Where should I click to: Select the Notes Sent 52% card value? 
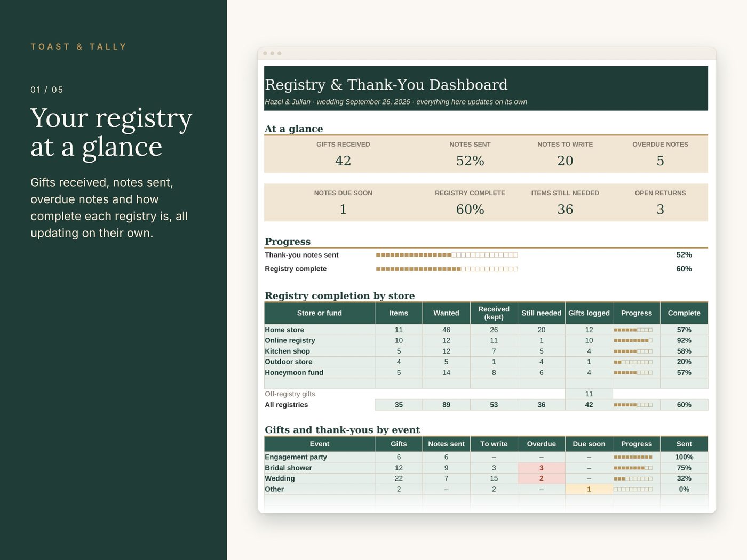coord(470,161)
